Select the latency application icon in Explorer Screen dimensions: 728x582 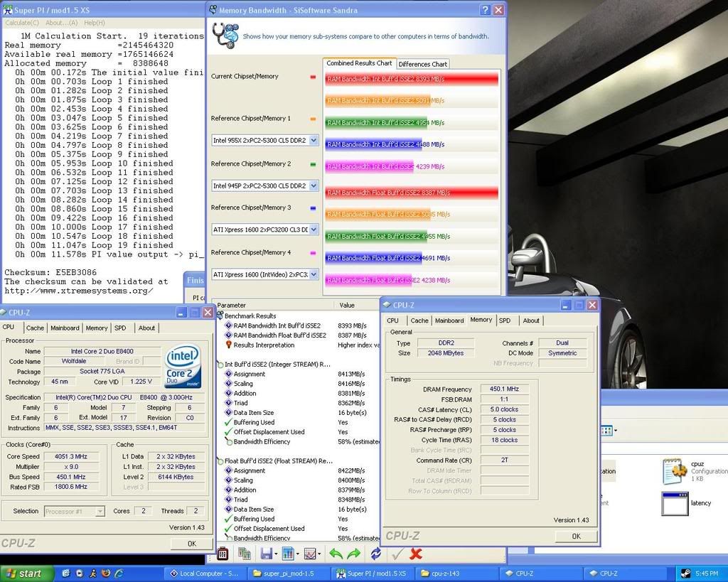pyautogui.click(x=675, y=504)
